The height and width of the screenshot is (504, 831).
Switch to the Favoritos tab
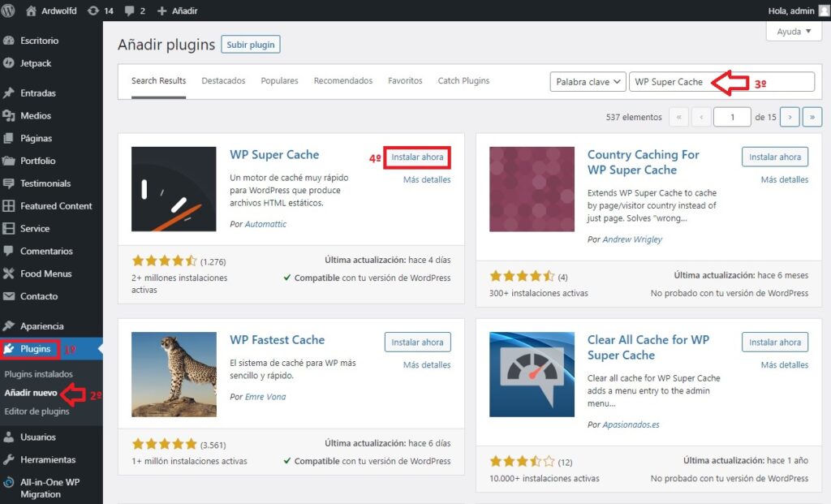(405, 80)
